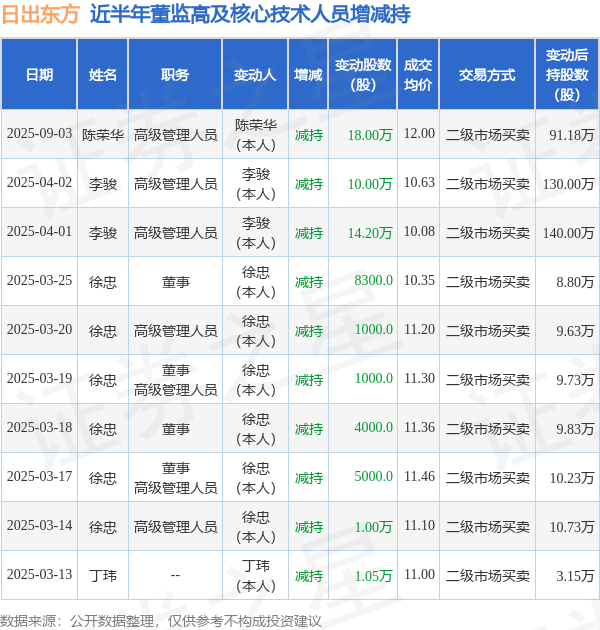The height and width of the screenshot is (630, 600).
Task: Click the date cell 2025-03-20
Action: coord(39,330)
